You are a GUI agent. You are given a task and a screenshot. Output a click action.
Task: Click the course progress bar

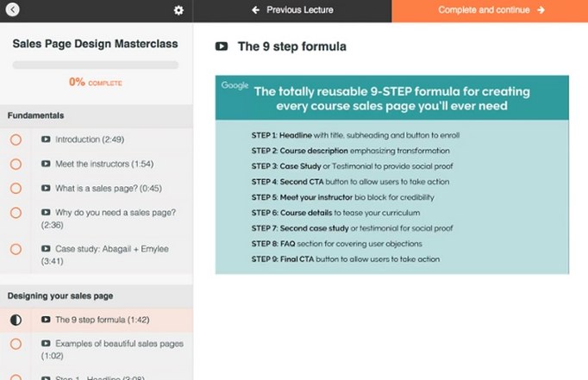pyautogui.click(x=96, y=65)
